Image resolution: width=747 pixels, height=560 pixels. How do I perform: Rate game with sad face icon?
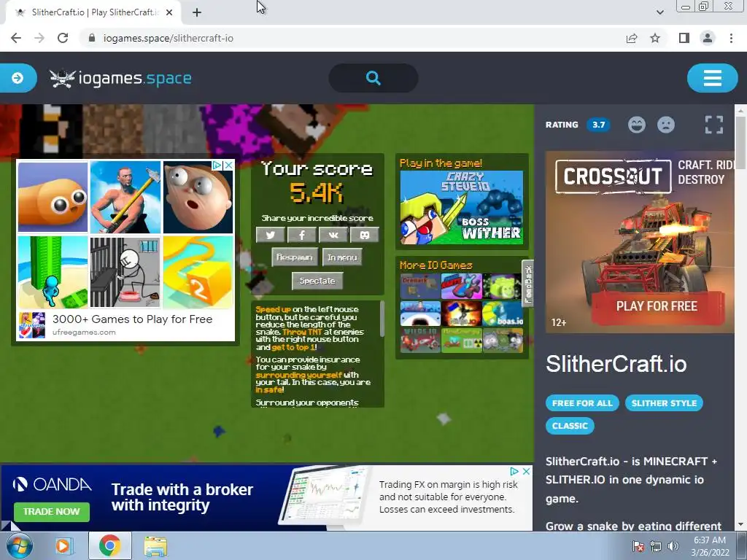pos(666,125)
